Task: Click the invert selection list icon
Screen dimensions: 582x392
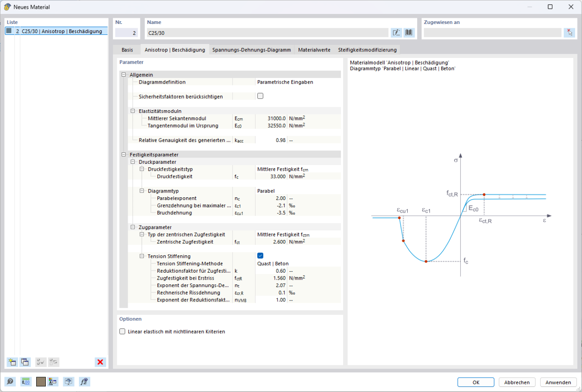Action: click(x=54, y=362)
